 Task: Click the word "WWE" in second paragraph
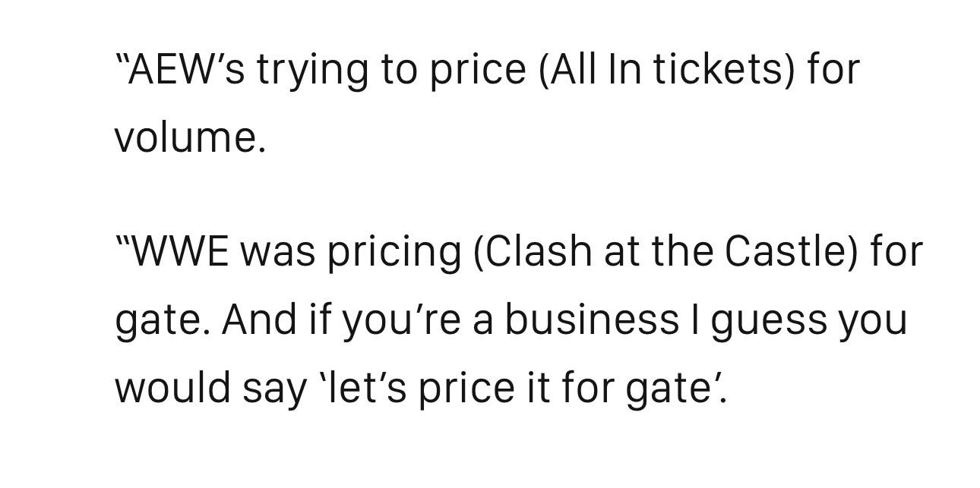point(179,251)
